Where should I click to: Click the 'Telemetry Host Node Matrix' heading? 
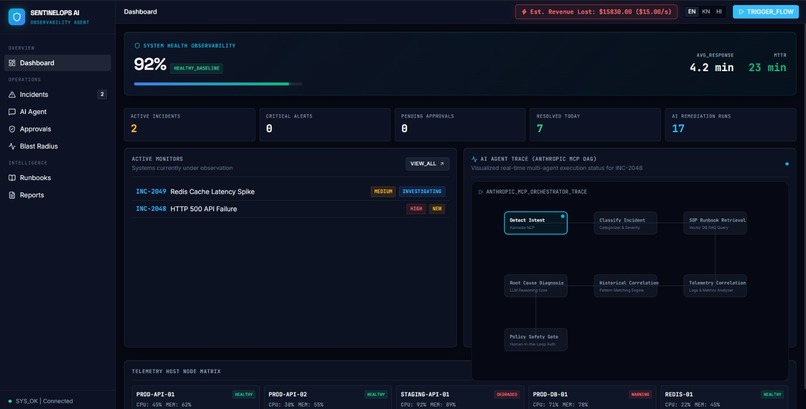(176, 371)
